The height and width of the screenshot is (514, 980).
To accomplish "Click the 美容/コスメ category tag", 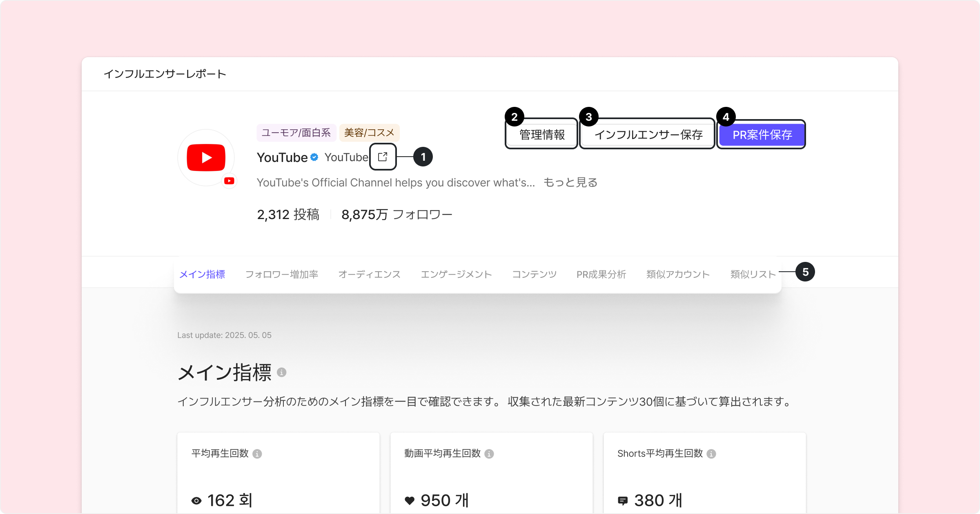I will (x=369, y=133).
